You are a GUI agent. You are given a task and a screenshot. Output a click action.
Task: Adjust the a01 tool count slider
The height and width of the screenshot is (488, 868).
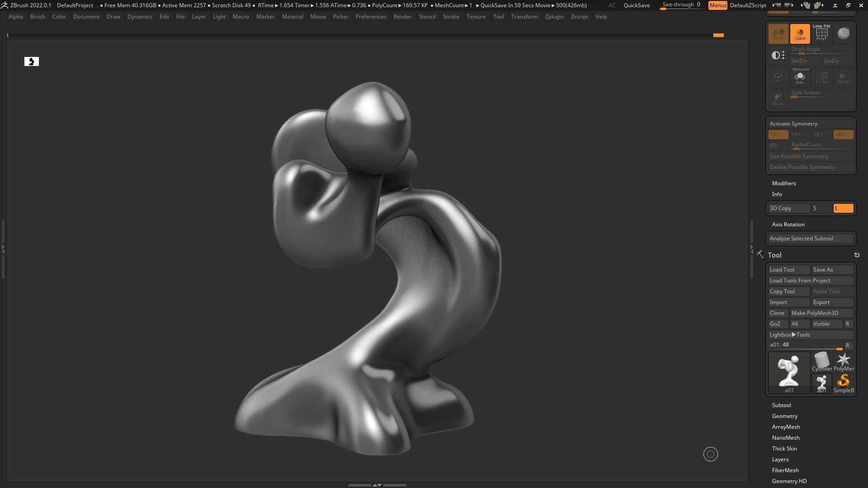tap(805, 346)
